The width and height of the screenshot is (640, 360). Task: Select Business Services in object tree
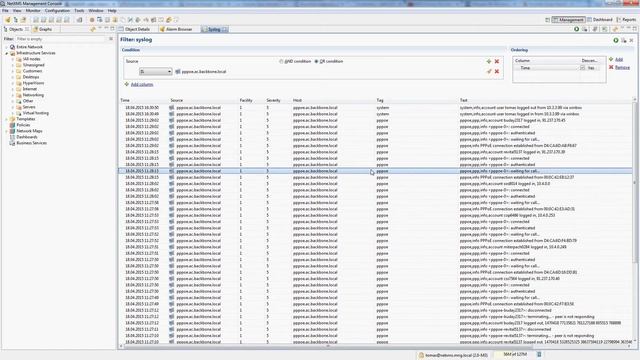[x=31, y=143]
